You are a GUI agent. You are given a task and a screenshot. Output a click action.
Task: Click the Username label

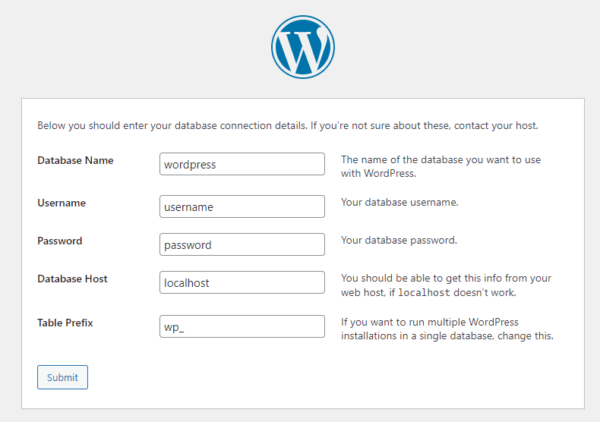[61, 203]
